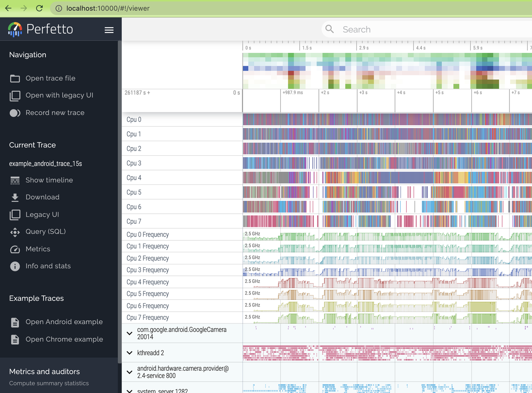The height and width of the screenshot is (393, 532).
Task: Select Legacy UI under Current Trace
Action: 42,214
